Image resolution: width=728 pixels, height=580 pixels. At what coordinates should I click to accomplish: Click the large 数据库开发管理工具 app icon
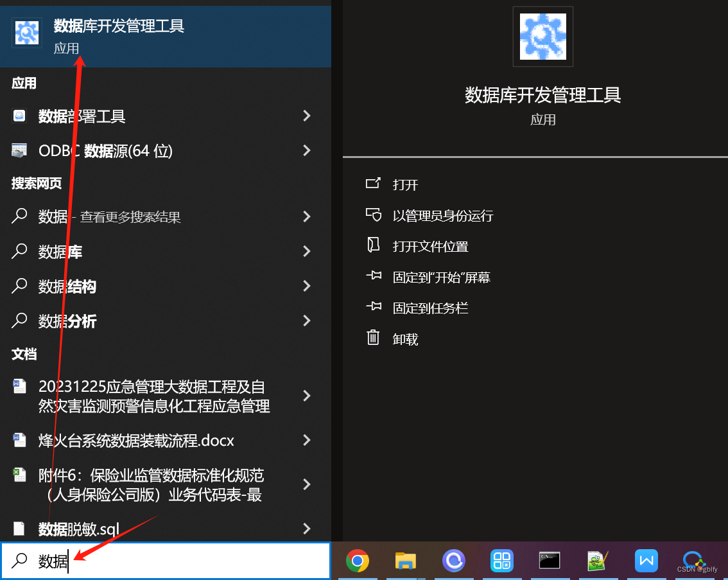point(542,37)
